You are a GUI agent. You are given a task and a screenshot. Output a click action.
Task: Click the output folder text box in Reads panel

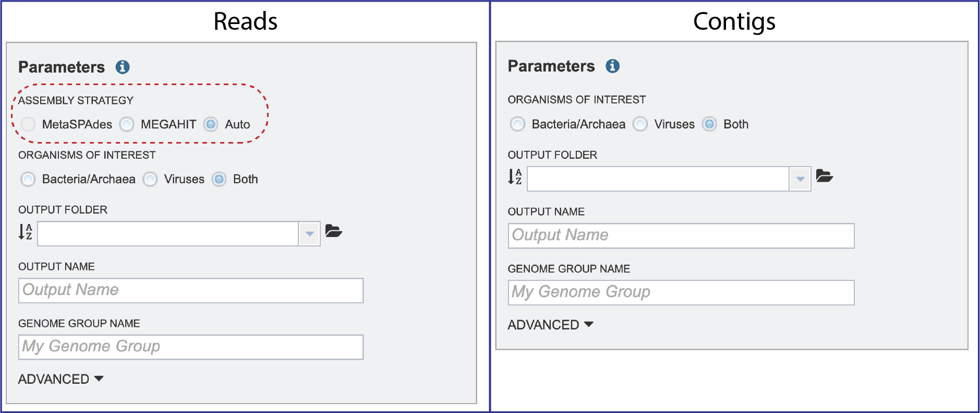pos(168,233)
